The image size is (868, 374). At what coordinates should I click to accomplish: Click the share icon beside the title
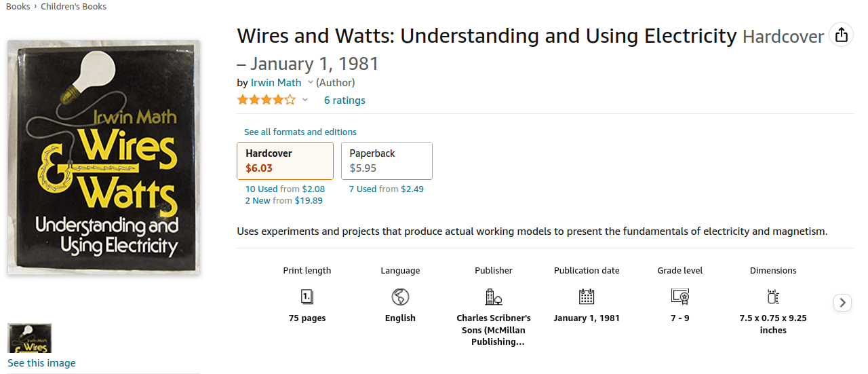(841, 35)
